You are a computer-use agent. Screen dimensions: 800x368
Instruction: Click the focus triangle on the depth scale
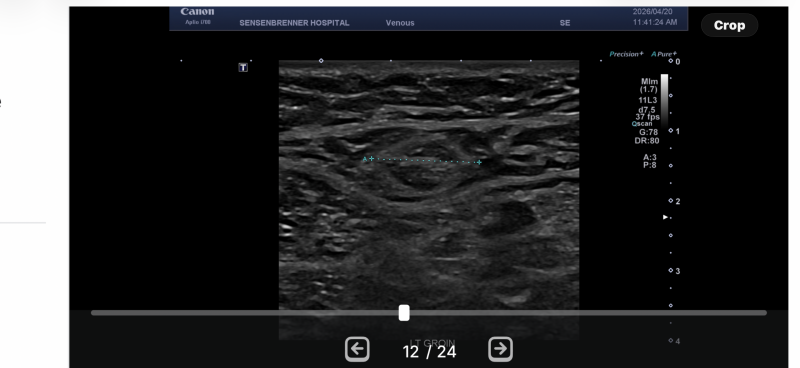665,217
